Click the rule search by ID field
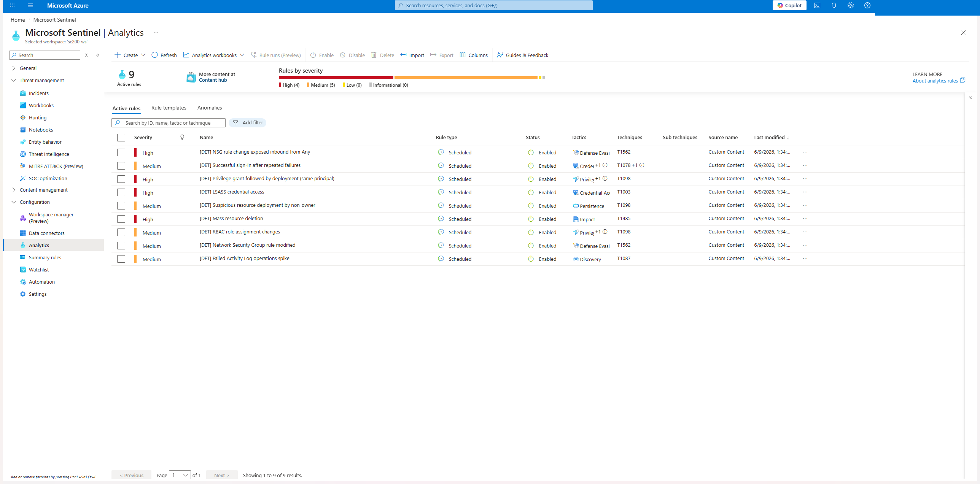The image size is (980, 484). [169, 123]
